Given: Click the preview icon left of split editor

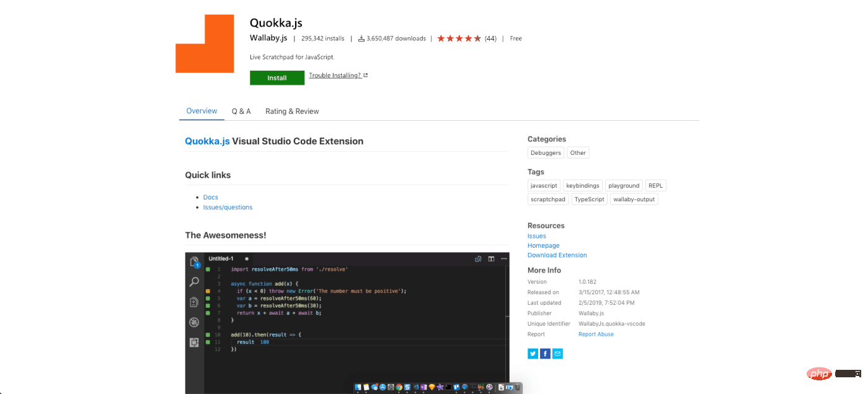Looking at the screenshot, I should coord(478,259).
